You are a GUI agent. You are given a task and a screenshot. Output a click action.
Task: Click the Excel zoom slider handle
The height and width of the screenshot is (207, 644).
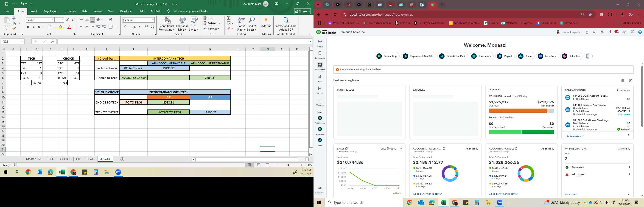point(288,165)
